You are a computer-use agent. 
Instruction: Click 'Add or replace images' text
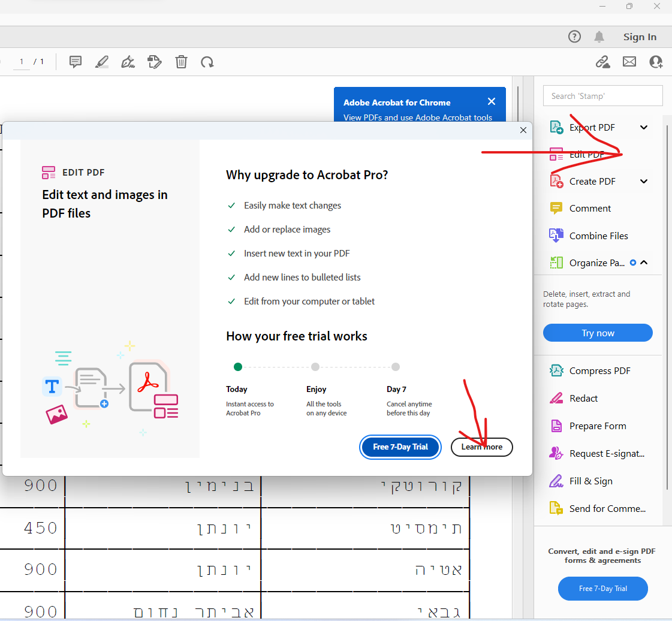click(287, 230)
